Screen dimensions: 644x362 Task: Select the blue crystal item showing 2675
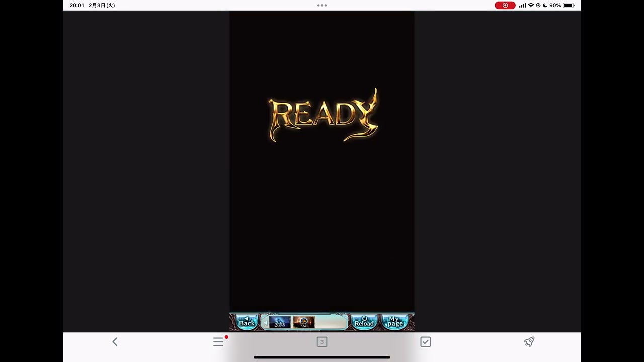click(280, 322)
